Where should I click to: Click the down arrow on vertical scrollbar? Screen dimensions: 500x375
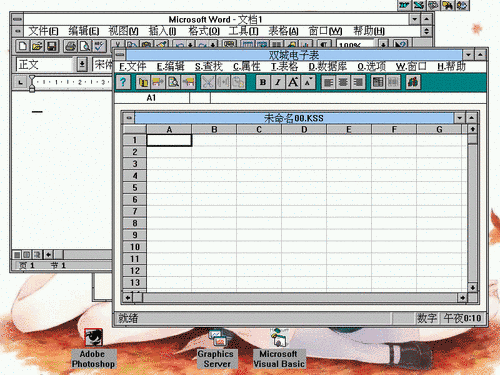[x=472, y=287]
